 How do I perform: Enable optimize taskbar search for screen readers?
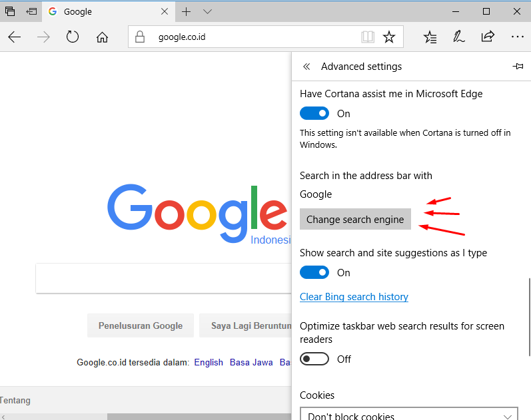coord(314,359)
